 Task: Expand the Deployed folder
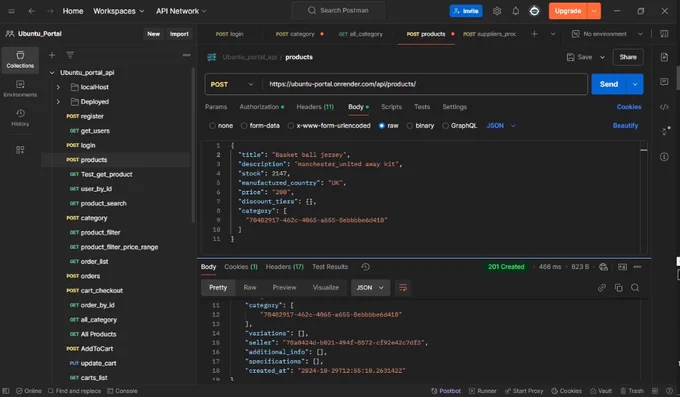click(x=59, y=102)
